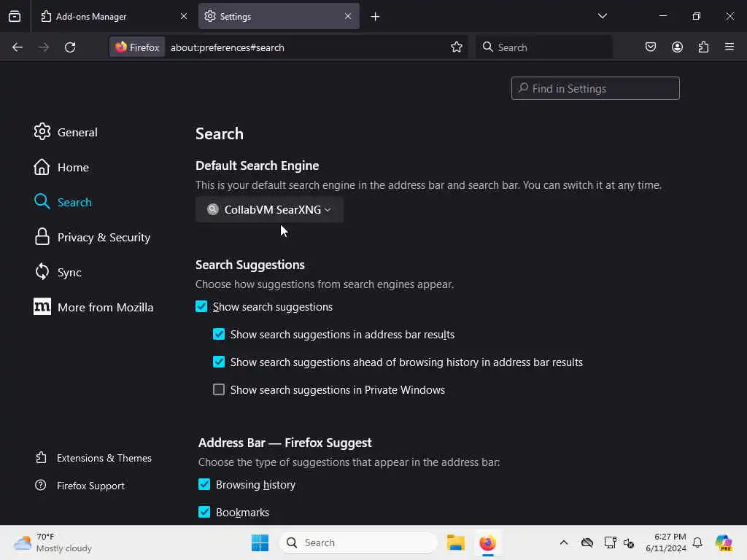The image size is (747, 560).
Task: Open the clock showing 6:27 PM
Action: tap(665, 542)
